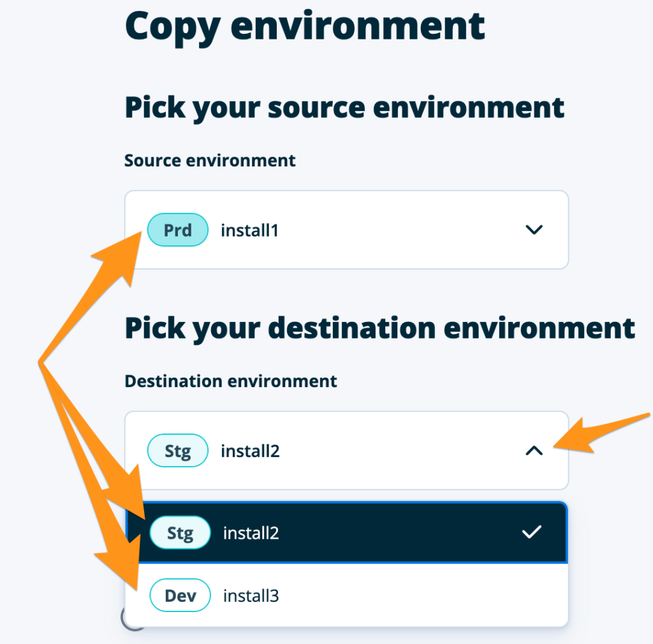Click the Destination environment label
Image resolution: width=653 pixels, height=644 pixels.
pos(230,381)
